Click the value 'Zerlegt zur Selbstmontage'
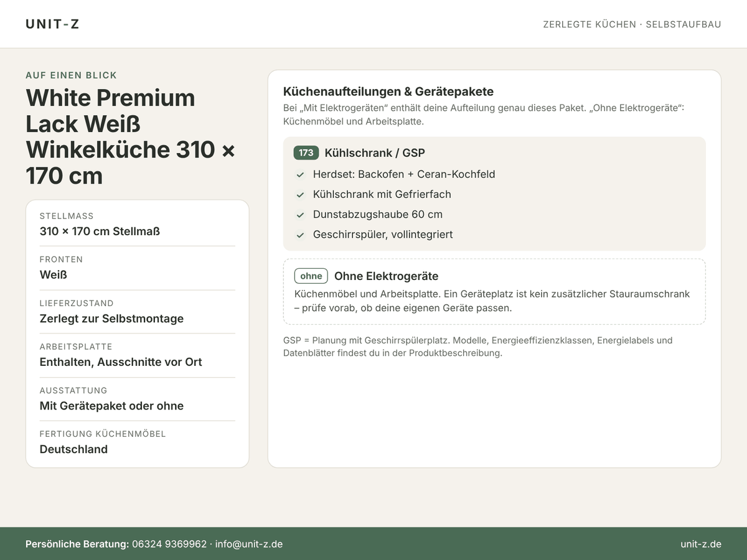 coord(112,319)
